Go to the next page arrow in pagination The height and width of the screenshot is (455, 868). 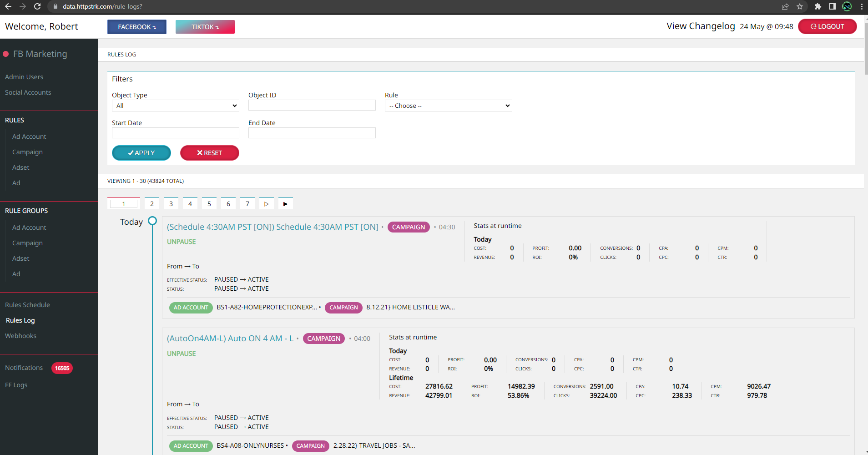coord(267,204)
